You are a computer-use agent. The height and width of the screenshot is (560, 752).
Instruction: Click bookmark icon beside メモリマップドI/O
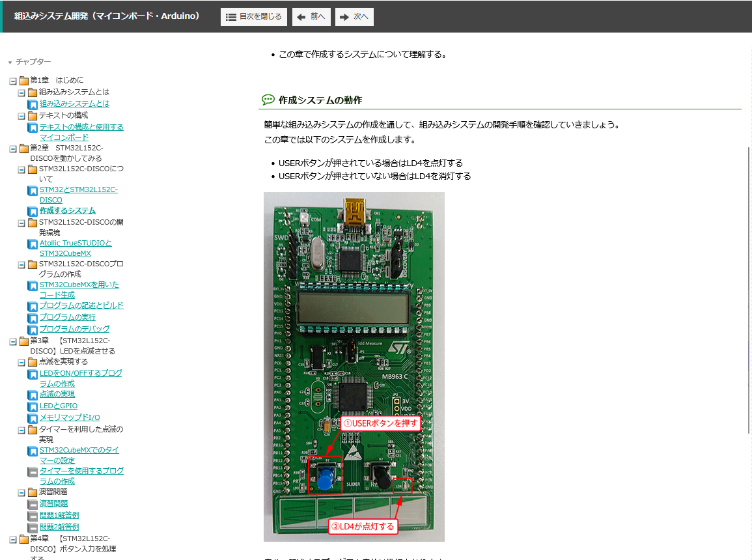coord(32,418)
